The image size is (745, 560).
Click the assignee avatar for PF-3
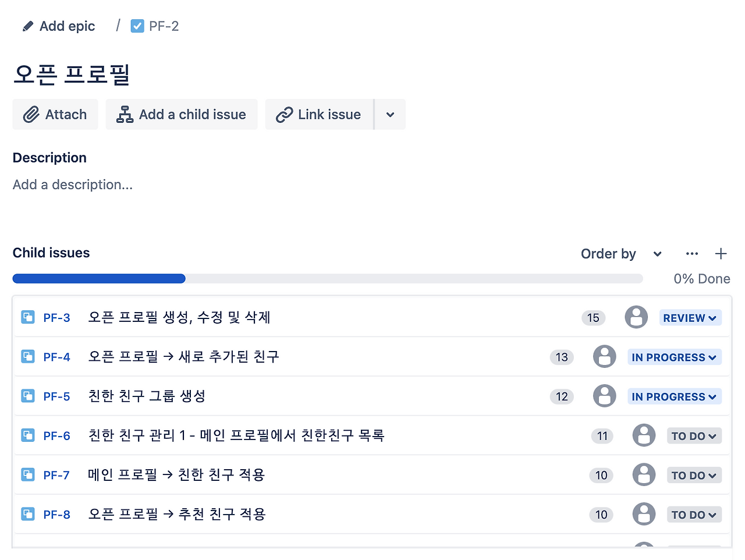[x=636, y=317]
